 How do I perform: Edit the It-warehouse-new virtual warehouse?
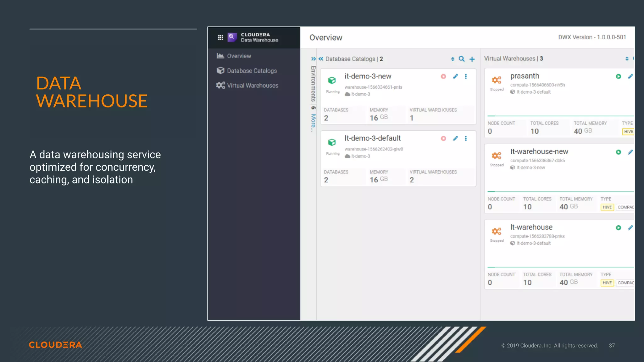click(x=630, y=152)
